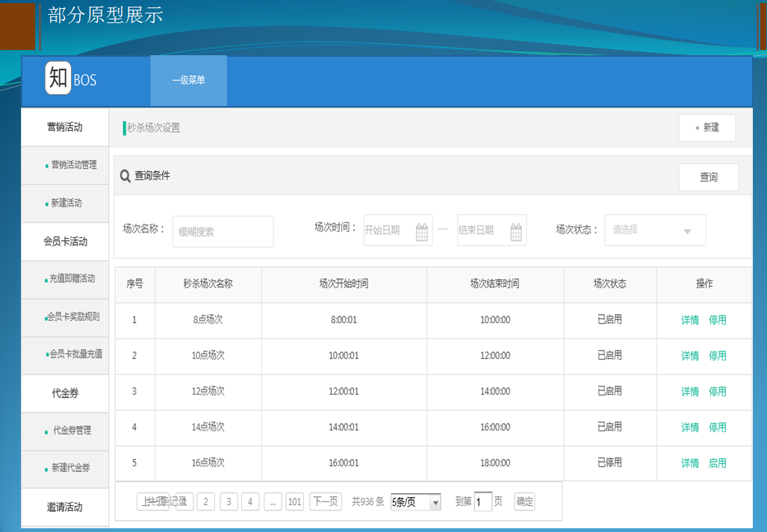The height and width of the screenshot is (532, 767).
Task: Click the magnifier icon beside 查询条件
Action: point(125,176)
